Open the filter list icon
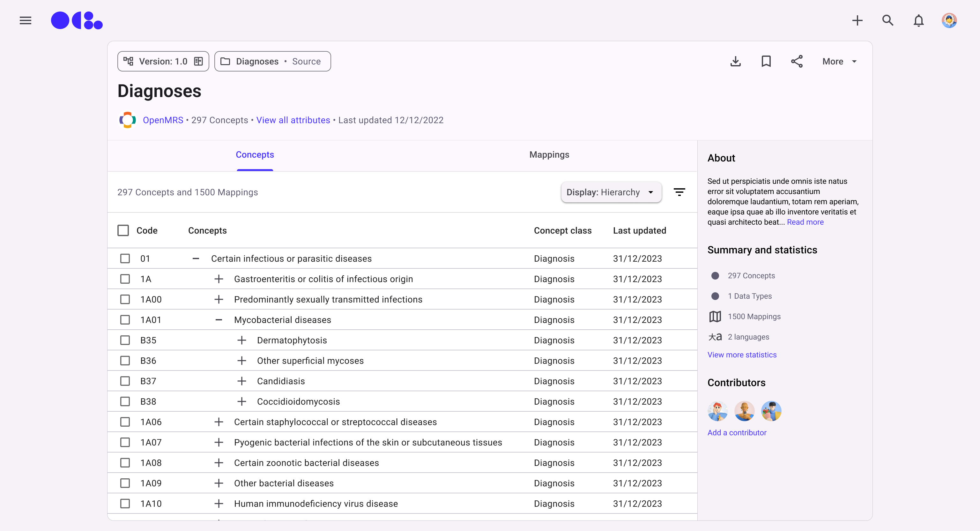The width and height of the screenshot is (980, 531). [x=679, y=192]
